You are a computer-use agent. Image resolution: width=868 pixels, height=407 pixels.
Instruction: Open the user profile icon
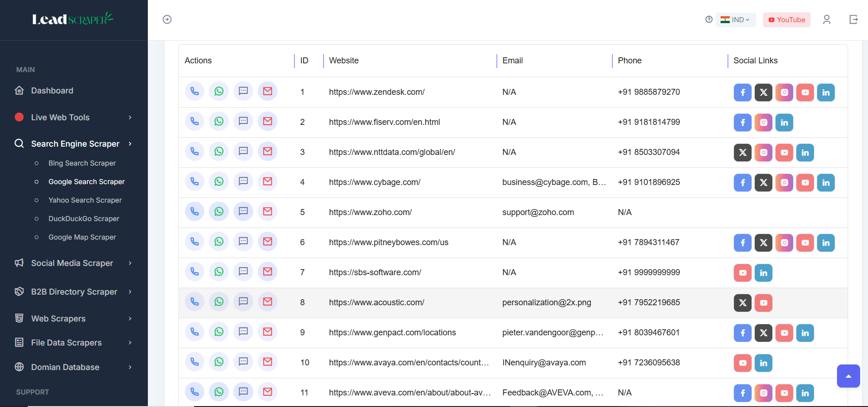[x=827, y=19]
